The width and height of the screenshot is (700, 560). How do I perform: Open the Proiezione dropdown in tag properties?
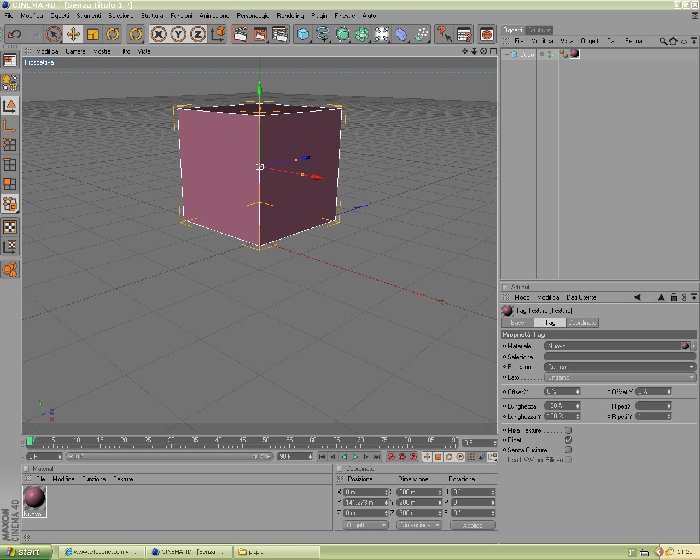pos(620,367)
